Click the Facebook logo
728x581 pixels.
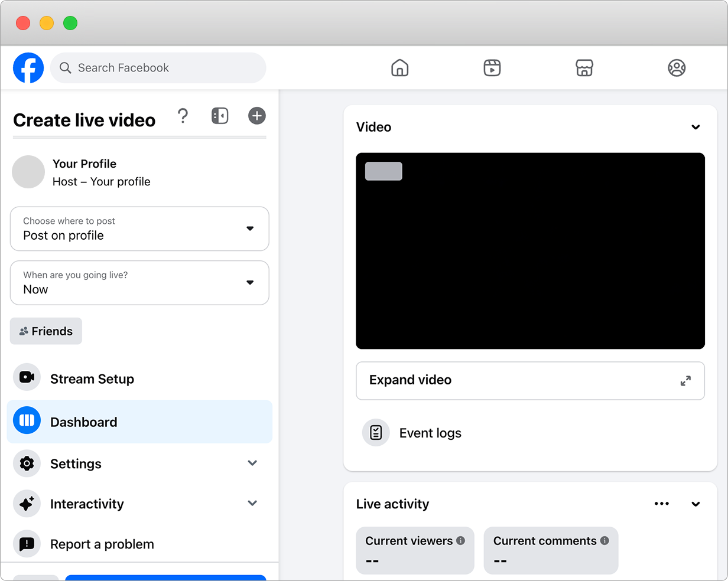[28, 68]
